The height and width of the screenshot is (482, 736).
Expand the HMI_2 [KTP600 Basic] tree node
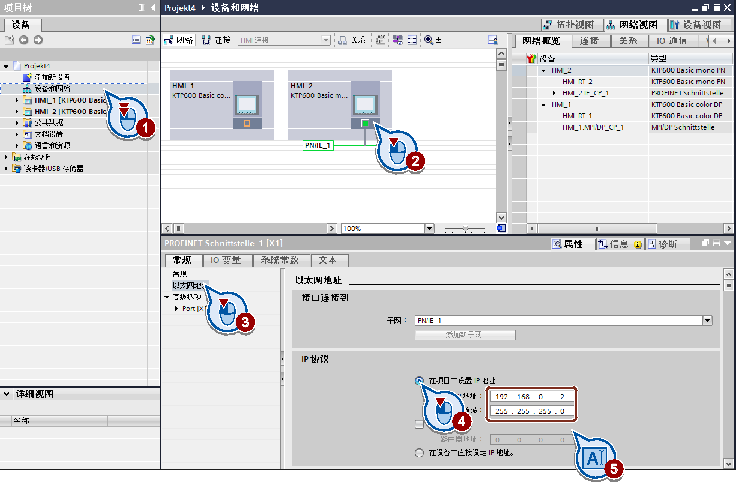coord(17,111)
